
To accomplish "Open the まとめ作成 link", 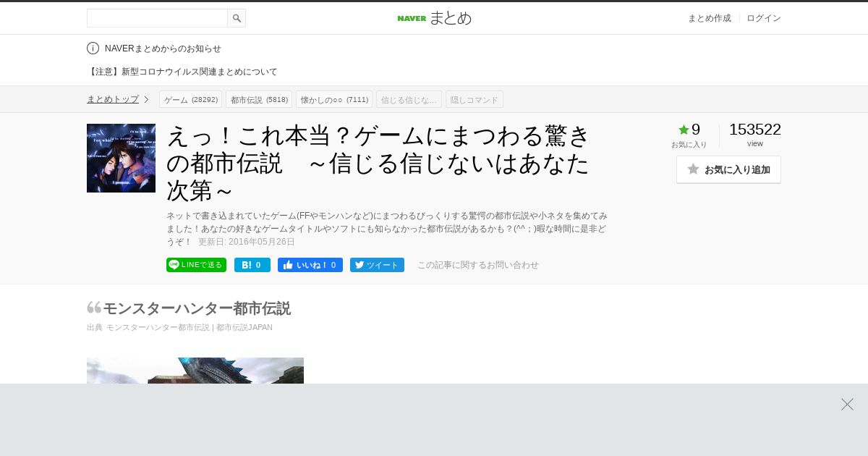I will pos(709,18).
